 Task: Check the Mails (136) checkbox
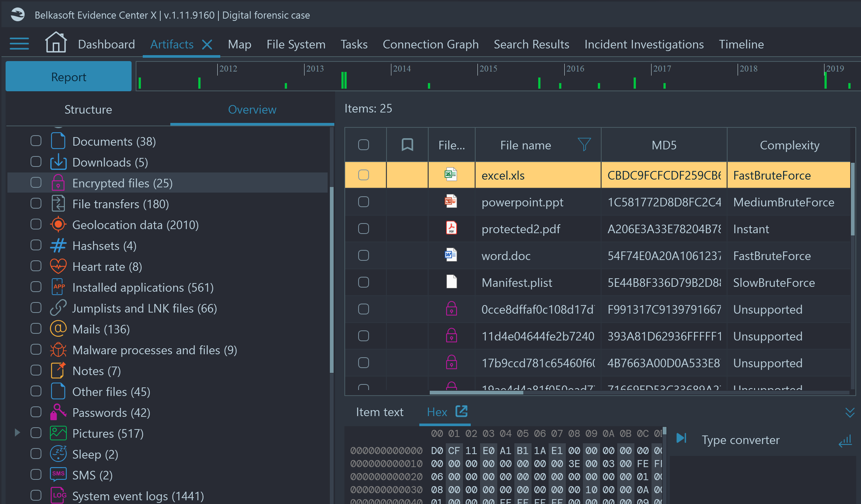36,329
